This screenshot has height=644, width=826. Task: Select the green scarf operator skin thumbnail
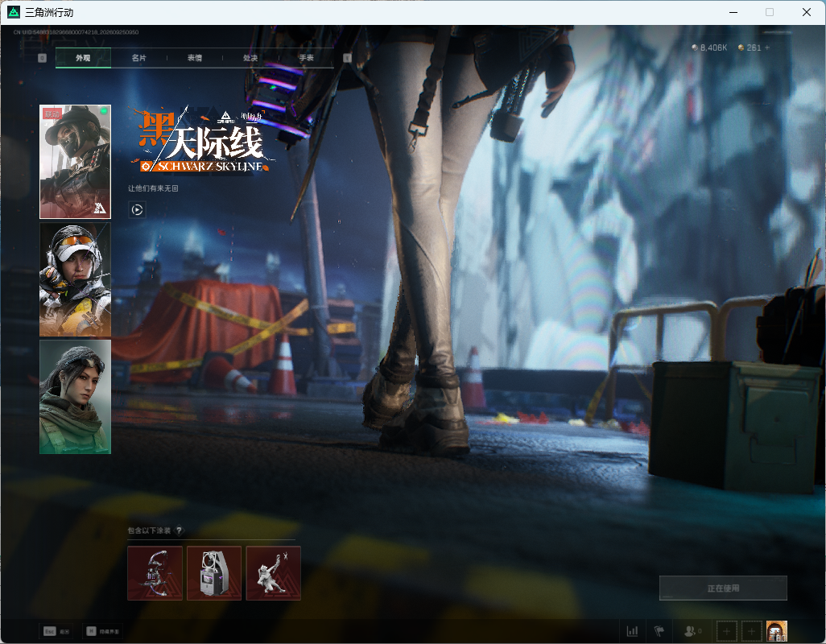(76, 397)
